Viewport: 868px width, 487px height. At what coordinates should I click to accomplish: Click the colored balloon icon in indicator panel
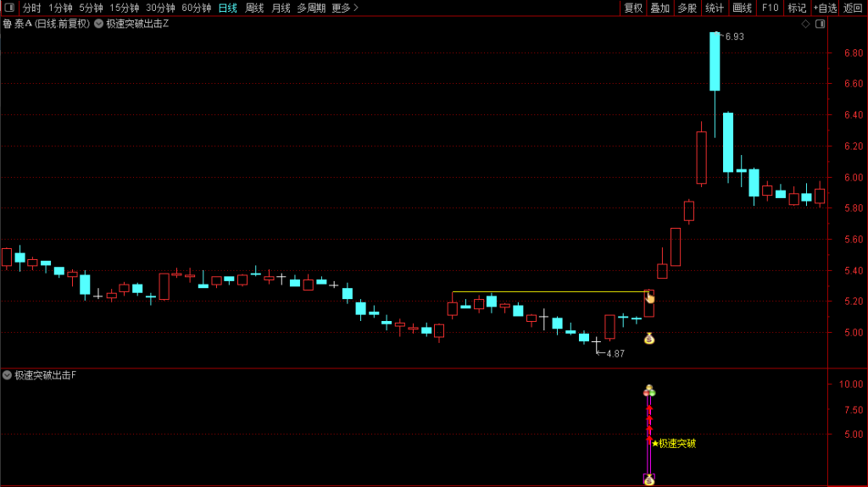click(x=649, y=390)
